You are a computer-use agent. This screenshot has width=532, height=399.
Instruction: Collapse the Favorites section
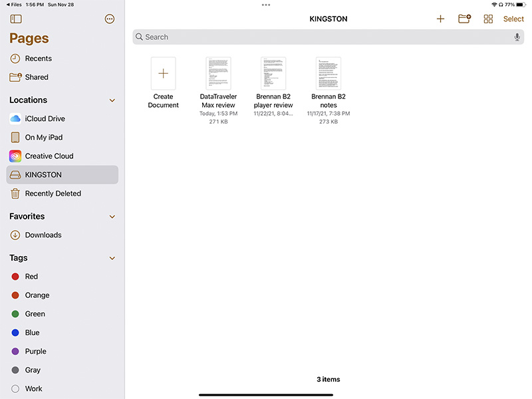click(x=112, y=217)
